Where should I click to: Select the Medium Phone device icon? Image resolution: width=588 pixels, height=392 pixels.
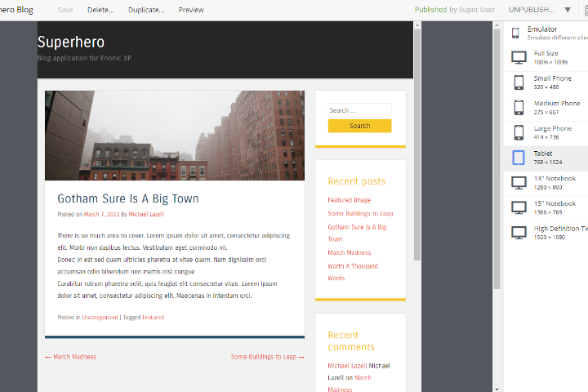click(519, 108)
